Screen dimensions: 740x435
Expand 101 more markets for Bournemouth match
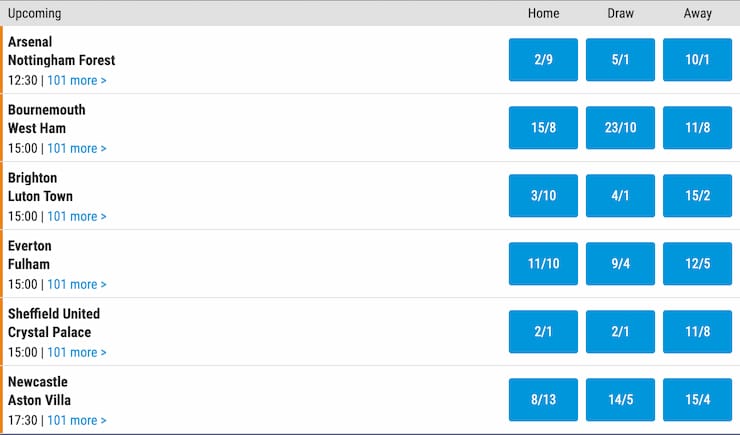click(x=77, y=148)
